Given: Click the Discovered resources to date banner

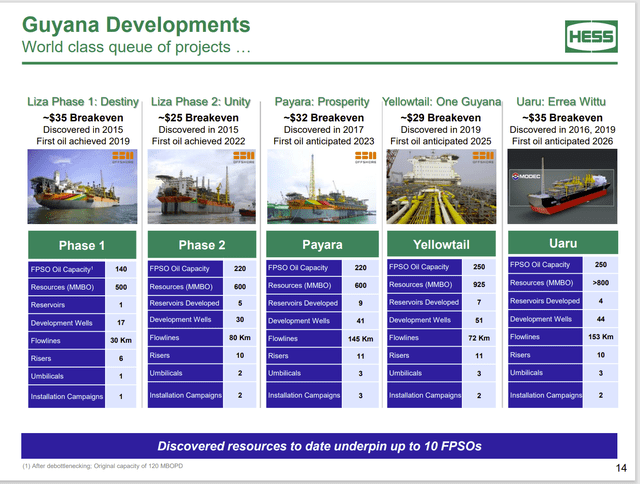Looking at the screenshot, I should pyautogui.click(x=319, y=446).
